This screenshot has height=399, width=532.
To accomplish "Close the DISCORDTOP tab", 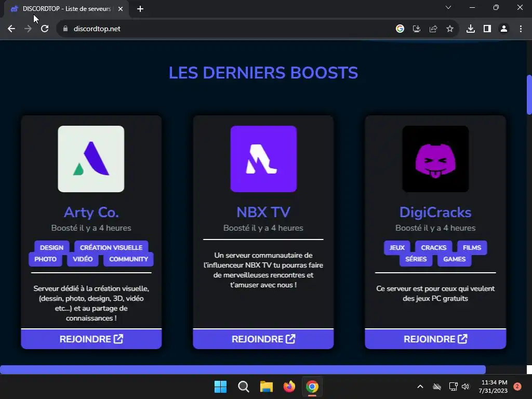I will (x=121, y=9).
